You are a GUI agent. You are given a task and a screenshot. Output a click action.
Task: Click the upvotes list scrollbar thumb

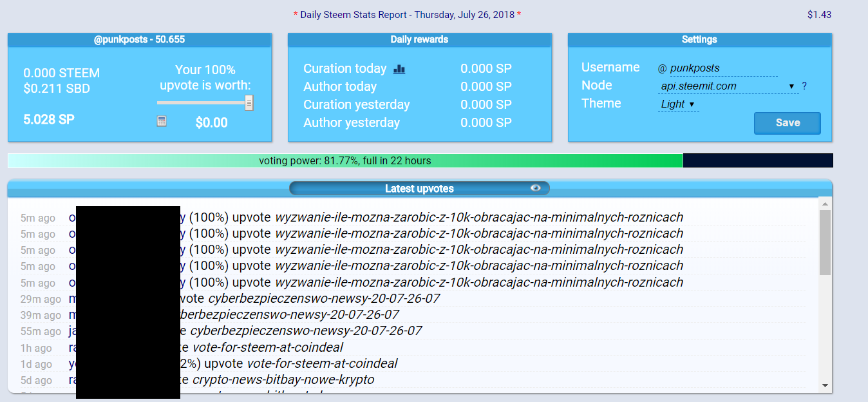825,243
